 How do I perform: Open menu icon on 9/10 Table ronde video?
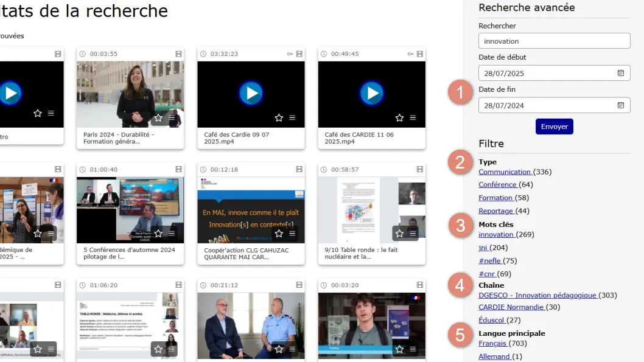point(413,234)
